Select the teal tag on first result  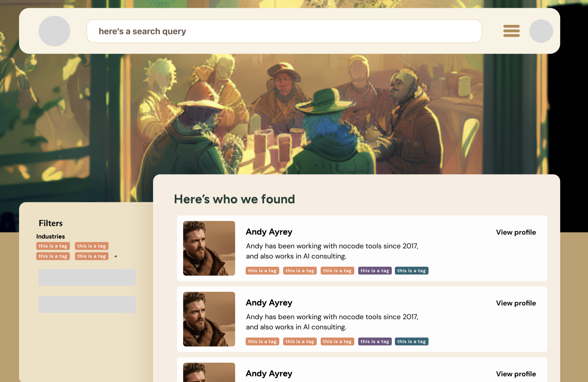click(x=411, y=271)
